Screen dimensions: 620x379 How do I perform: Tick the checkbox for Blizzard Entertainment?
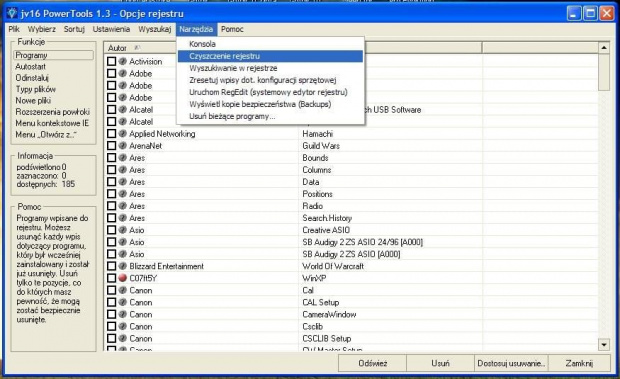click(x=112, y=266)
